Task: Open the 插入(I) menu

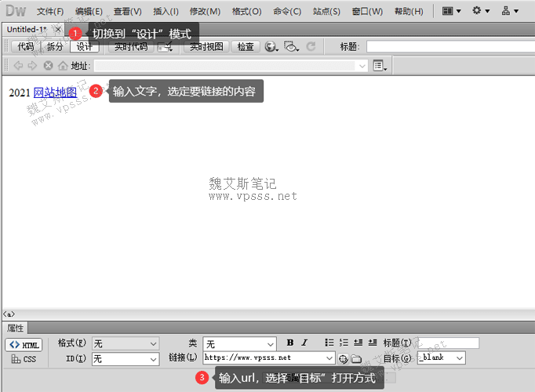Action: coord(166,12)
